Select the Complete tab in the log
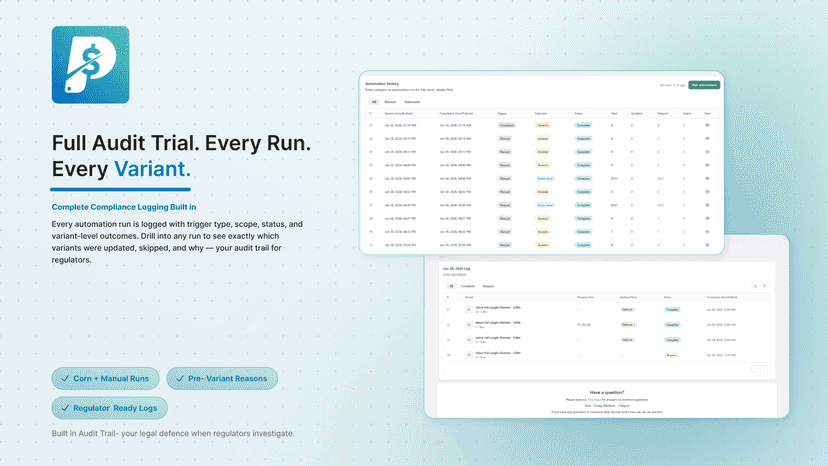Viewport: 828px width, 466px height. coord(468,286)
